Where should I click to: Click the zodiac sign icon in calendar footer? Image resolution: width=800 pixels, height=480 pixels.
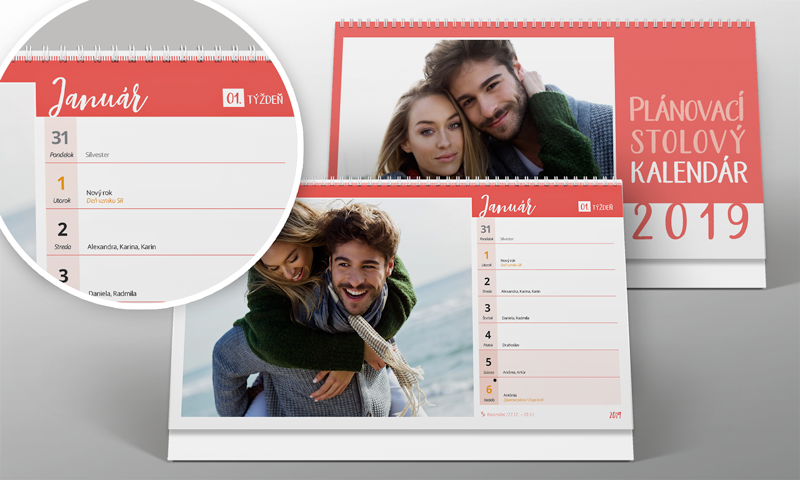483,414
